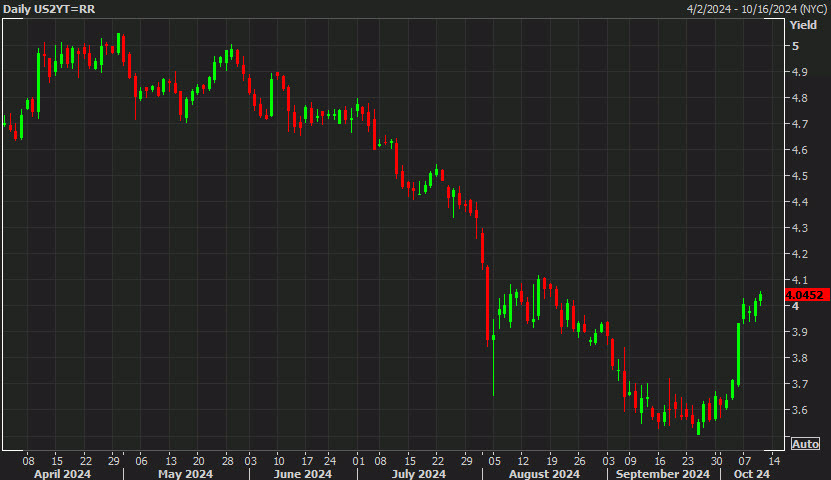831x480 pixels.
Task: Click the 19 date tick in August
Action: 551,460
